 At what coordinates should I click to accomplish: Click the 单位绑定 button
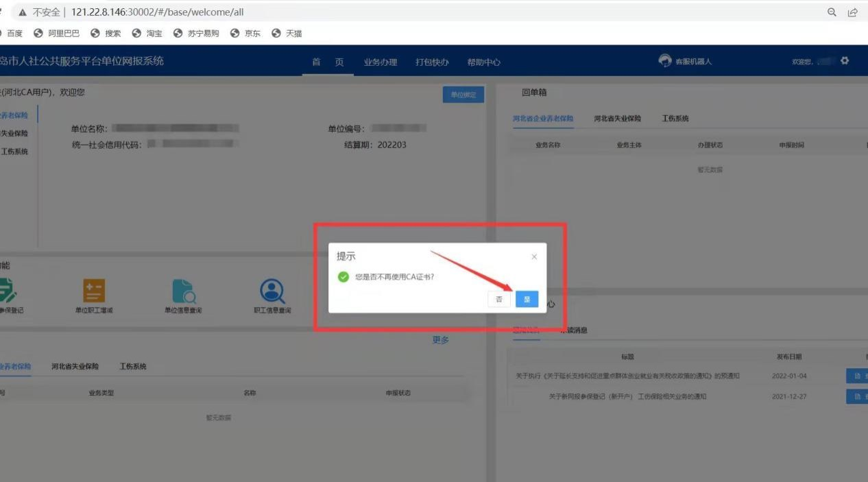pos(463,95)
